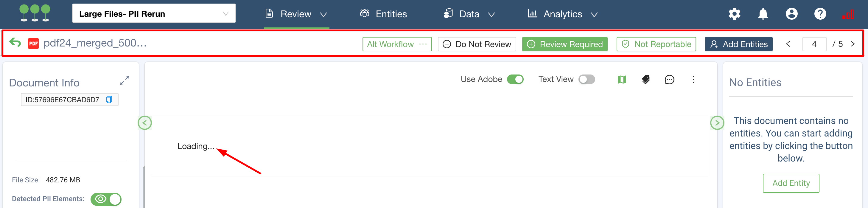
Task: Open the settings gear icon
Action: [x=734, y=14]
